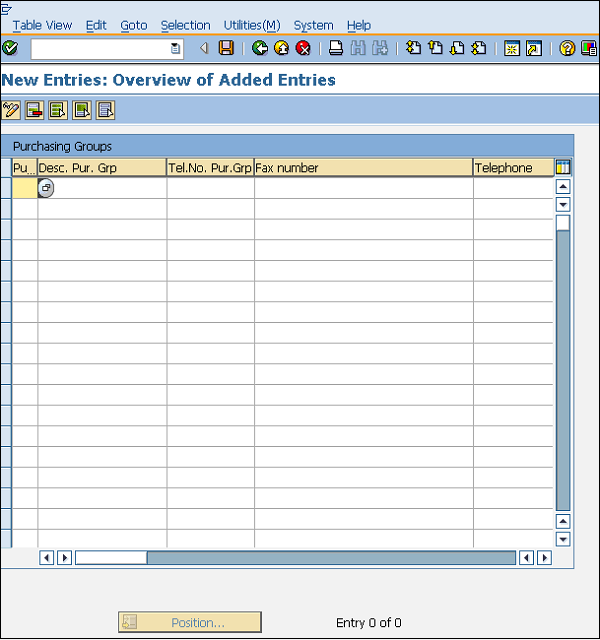Click the Find binoculars icon
This screenshot has height=640, width=600.
[358, 48]
